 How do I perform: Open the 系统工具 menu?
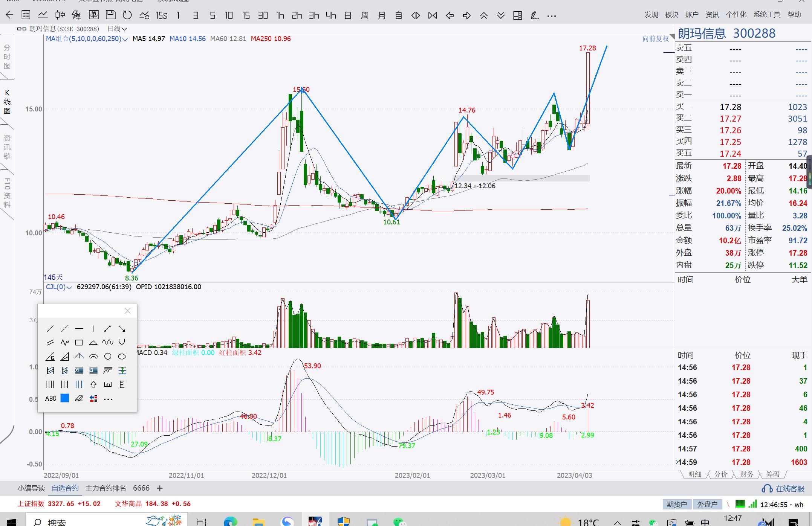[766, 14]
